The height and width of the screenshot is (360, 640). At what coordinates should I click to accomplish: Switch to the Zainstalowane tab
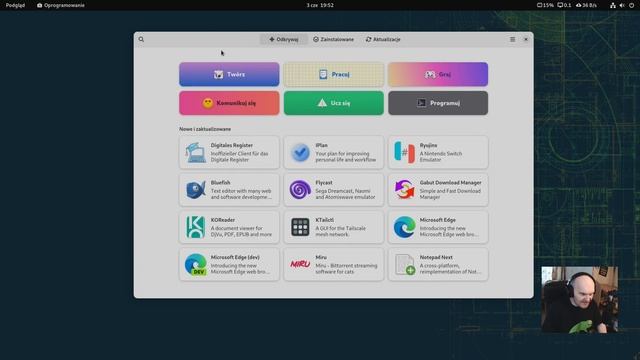333,40
